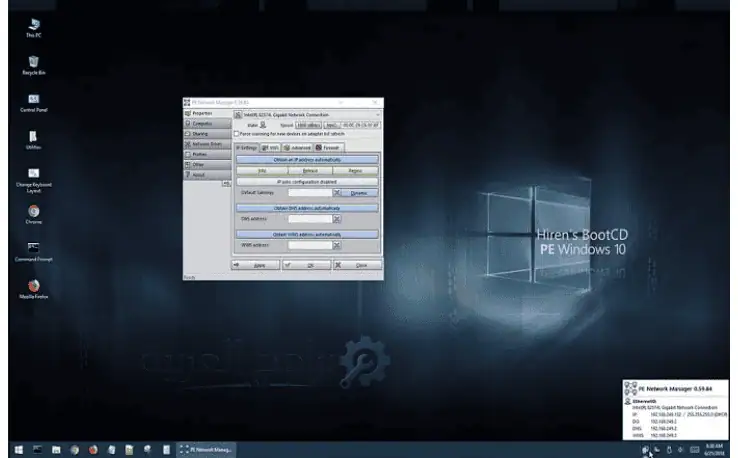Click the Close button at dialog bottom

tap(357, 265)
